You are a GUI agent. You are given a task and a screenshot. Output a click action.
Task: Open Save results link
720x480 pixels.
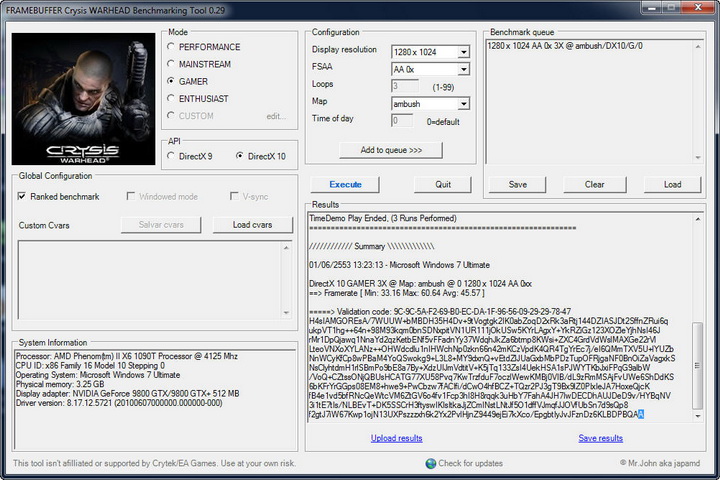[x=601, y=438]
